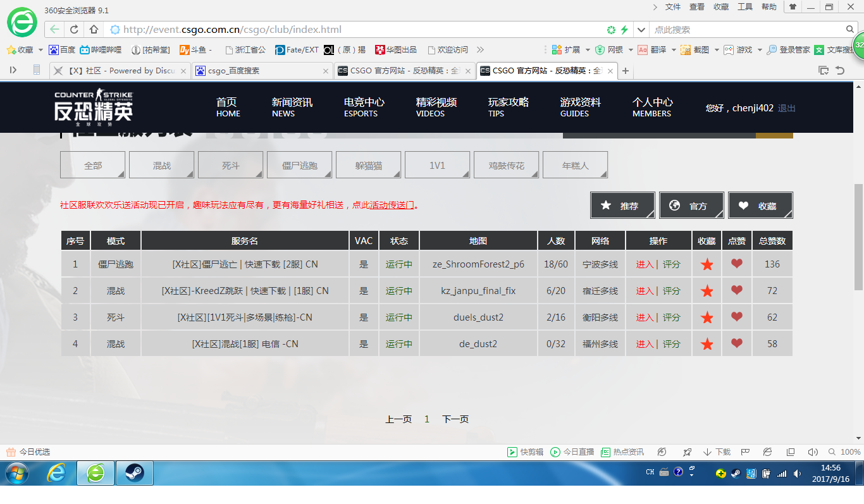The width and height of the screenshot is (864, 504).
Task: Open the 文件 menu
Action: click(672, 6)
